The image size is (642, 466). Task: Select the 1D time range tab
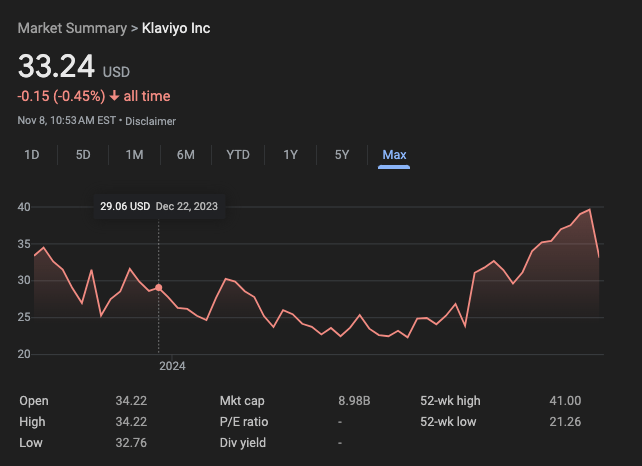coord(32,154)
